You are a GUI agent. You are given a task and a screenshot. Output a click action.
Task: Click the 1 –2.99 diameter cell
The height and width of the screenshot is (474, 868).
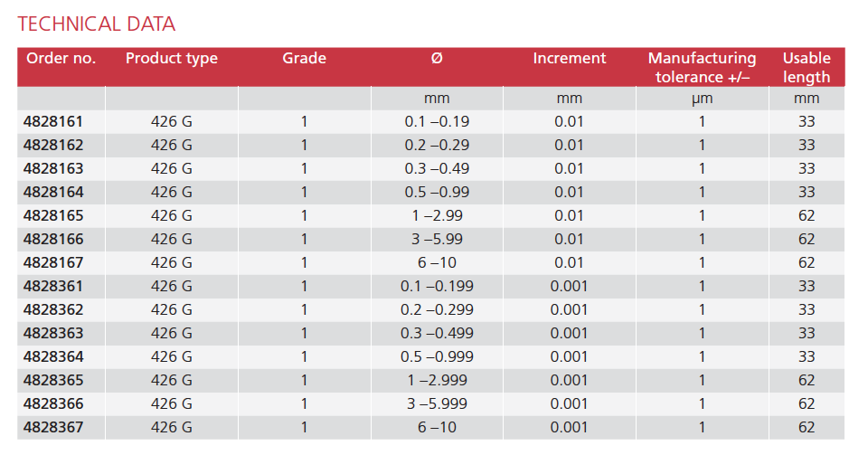[x=437, y=215]
